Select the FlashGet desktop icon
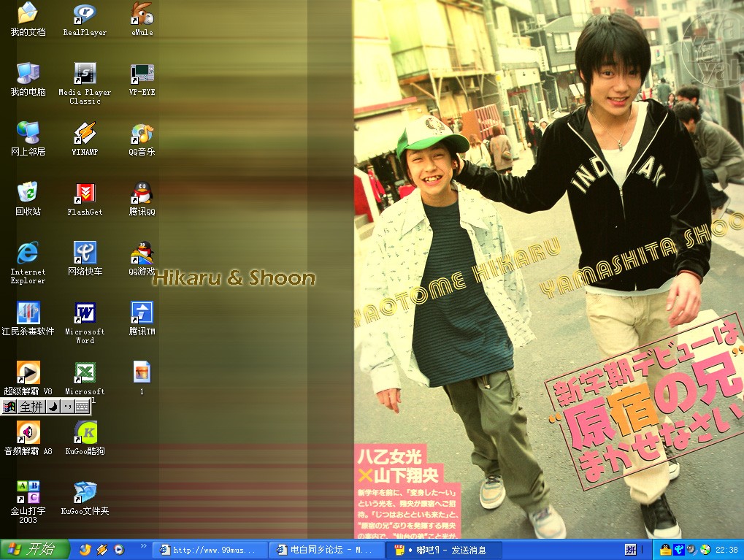The image size is (744, 560). [85, 193]
